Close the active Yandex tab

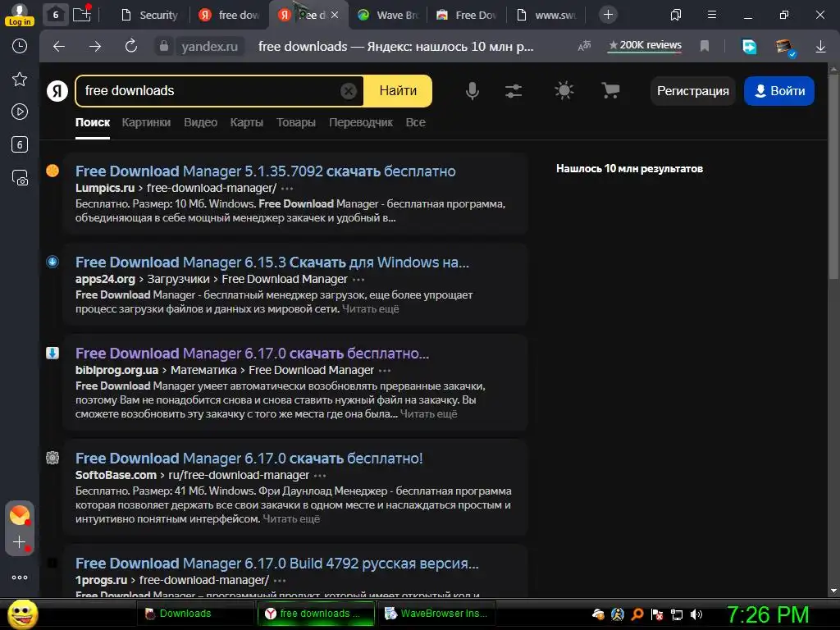click(335, 15)
